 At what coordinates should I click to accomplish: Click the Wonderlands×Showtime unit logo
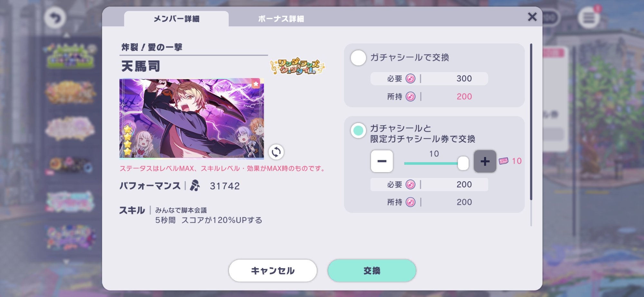[298, 67]
